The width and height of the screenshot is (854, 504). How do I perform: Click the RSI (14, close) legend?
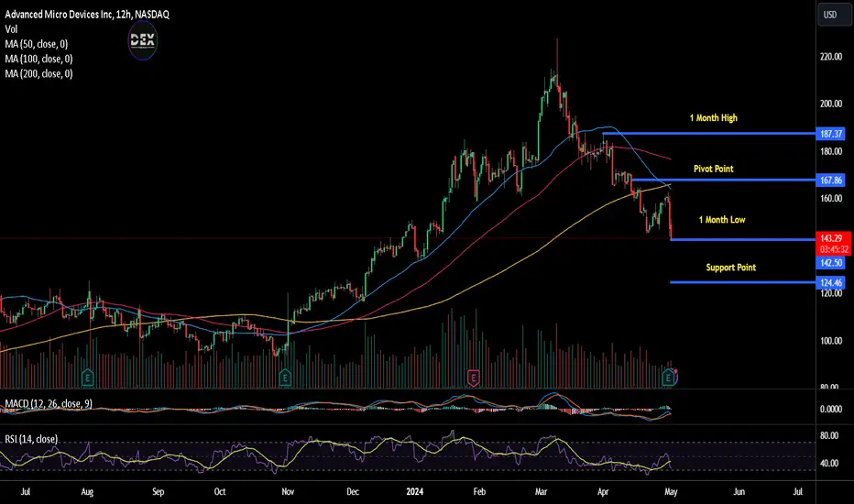(31, 439)
